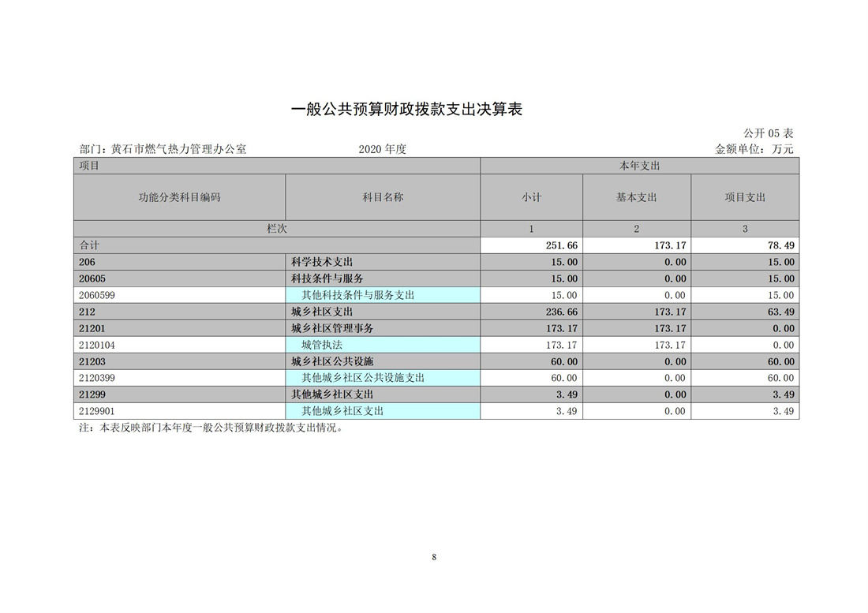The height and width of the screenshot is (613, 868).
Task: Click the 功能分类科目编码 column header
Action: click(179, 197)
